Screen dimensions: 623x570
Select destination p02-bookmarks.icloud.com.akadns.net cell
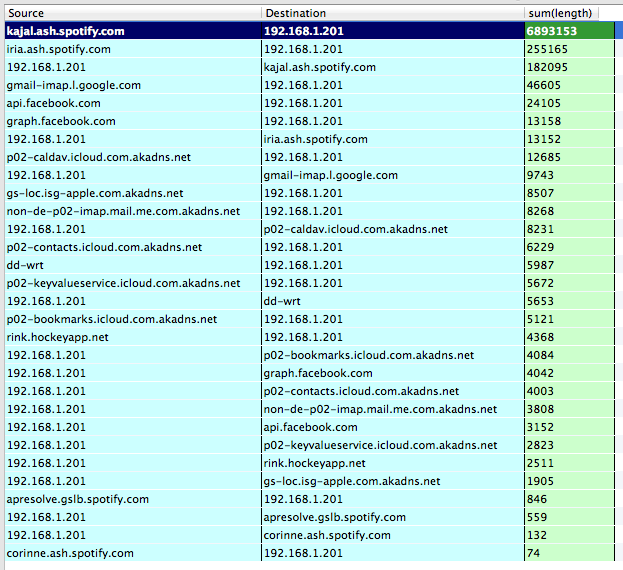pyautogui.click(x=393, y=355)
